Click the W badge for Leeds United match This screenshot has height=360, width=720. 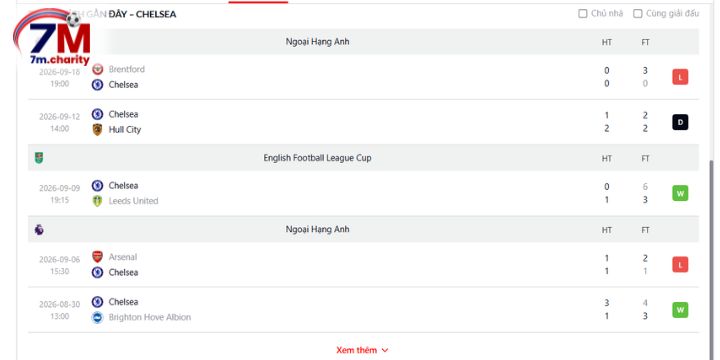(x=680, y=193)
